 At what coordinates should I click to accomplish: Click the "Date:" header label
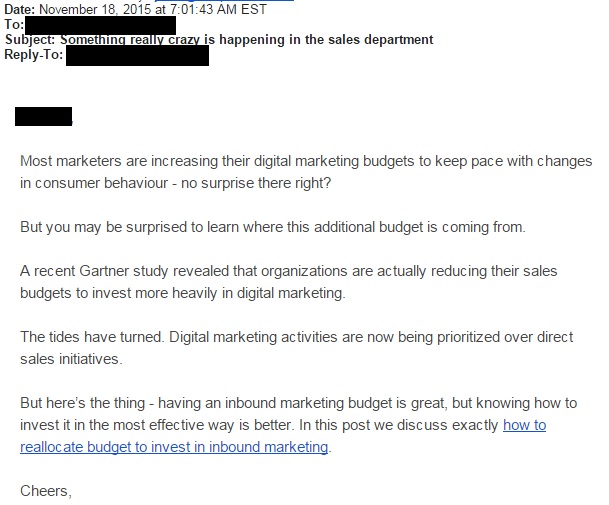[x=20, y=9]
